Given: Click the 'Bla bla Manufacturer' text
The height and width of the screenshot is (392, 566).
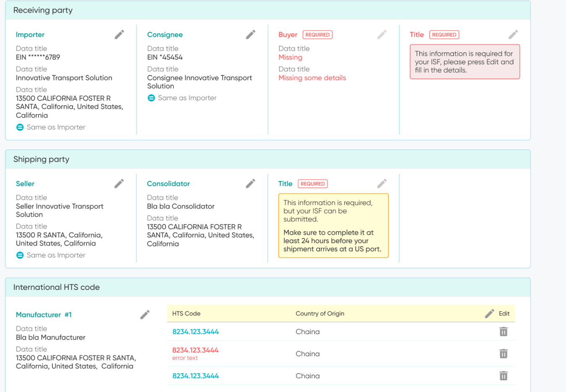Looking at the screenshot, I should click(50, 338).
